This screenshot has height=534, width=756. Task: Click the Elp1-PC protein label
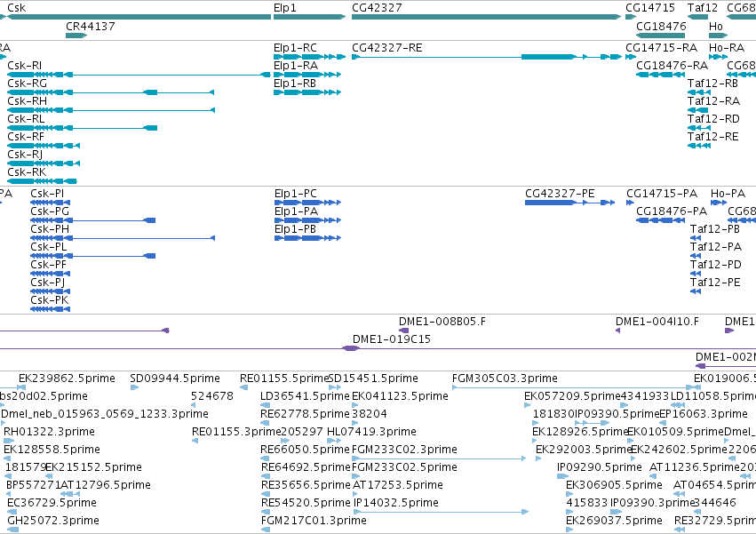(296, 194)
